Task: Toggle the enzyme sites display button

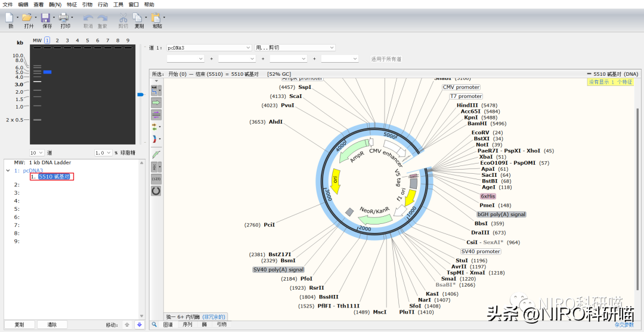Action: [155, 90]
